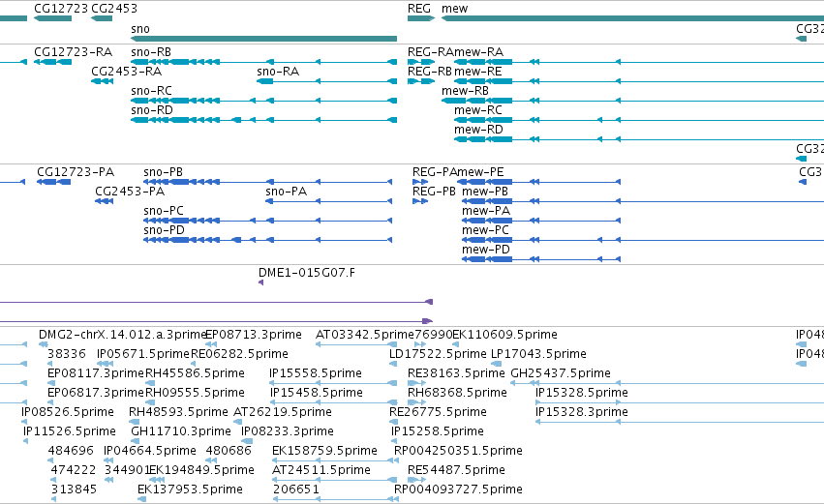Screen dimensions: 824x504
Task: Select protein CG12723-PA
Action: click(x=53, y=182)
